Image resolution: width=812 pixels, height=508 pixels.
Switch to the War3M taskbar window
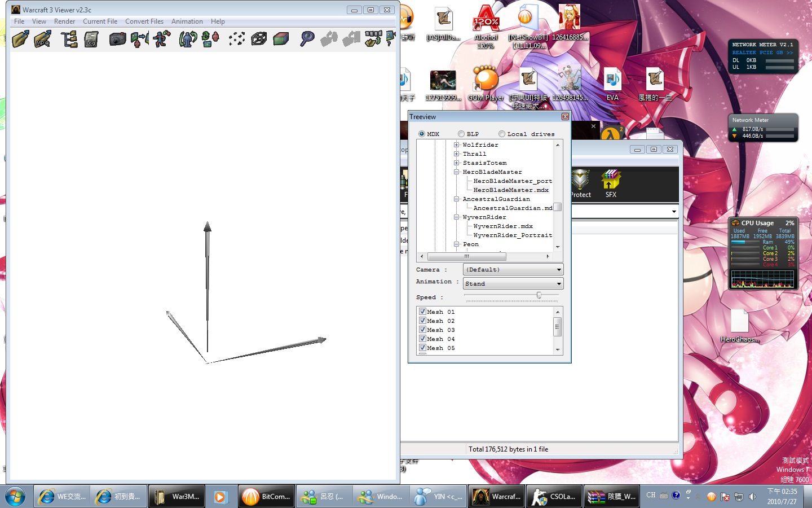[176, 497]
